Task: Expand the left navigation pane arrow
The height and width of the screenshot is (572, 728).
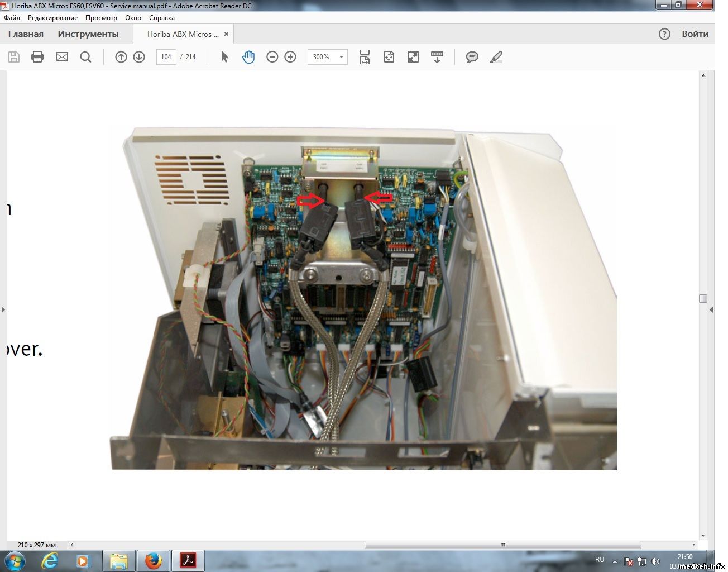Action: pyautogui.click(x=3, y=309)
